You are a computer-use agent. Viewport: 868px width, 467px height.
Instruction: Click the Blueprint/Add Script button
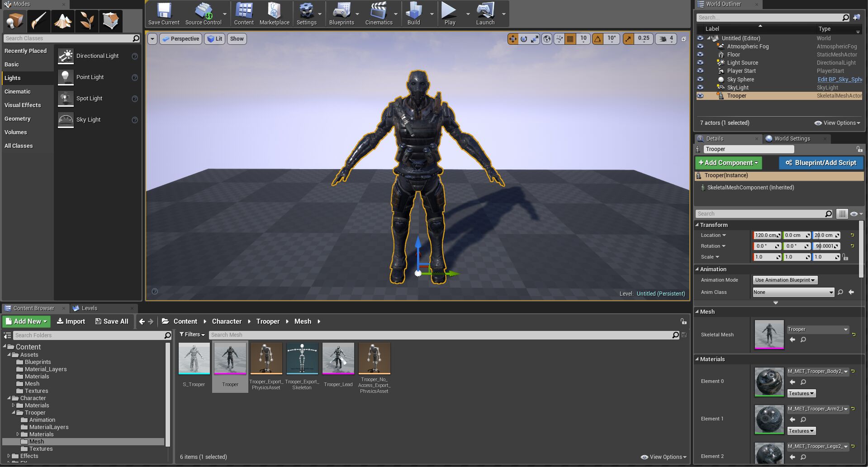(x=821, y=163)
